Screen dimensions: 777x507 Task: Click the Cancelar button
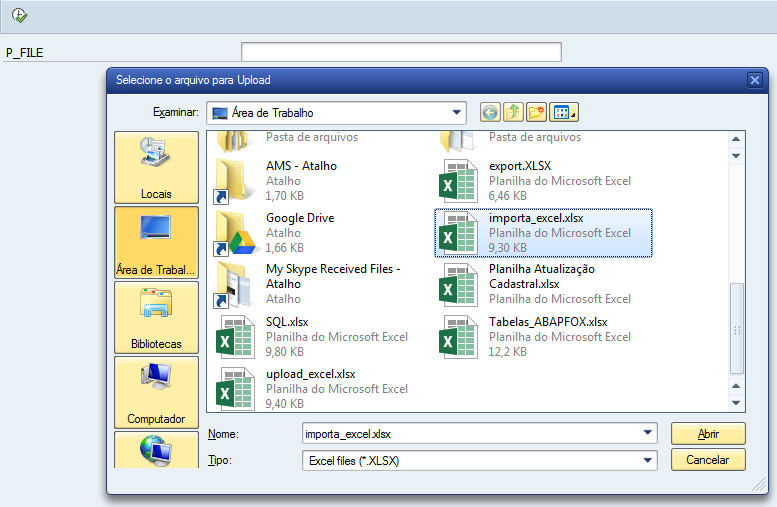click(708, 460)
